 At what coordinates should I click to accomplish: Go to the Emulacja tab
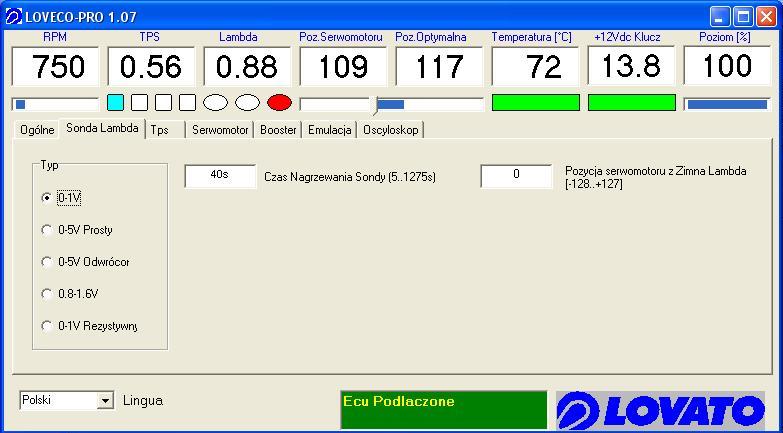click(329, 130)
